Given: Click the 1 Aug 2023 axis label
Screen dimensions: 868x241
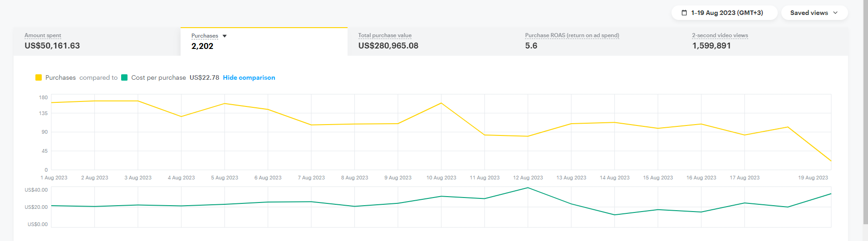Looking at the screenshot, I should tap(54, 178).
